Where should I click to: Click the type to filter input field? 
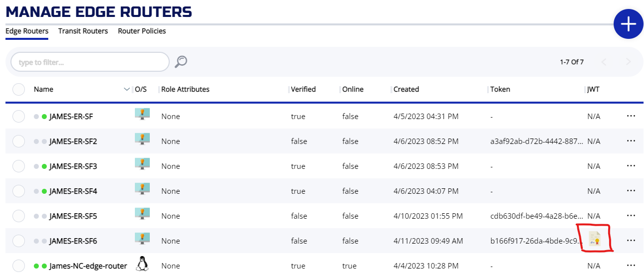(x=90, y=62)
